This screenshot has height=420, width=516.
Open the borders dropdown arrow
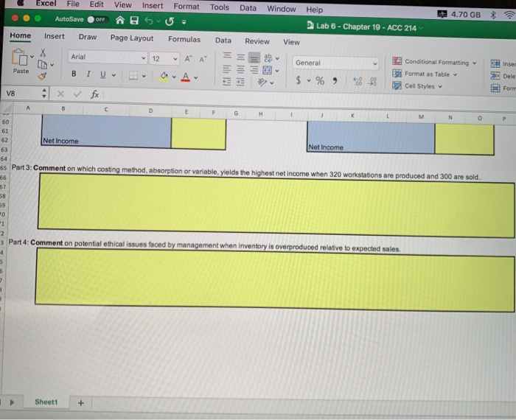pyautogui.click(x=144, y=77)
